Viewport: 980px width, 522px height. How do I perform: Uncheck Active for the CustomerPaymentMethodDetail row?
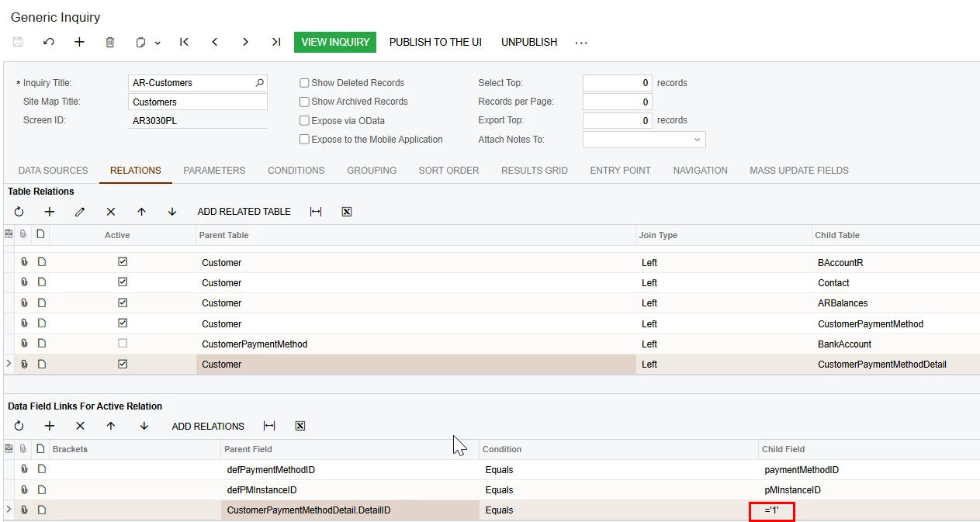[x=123, y=364]
